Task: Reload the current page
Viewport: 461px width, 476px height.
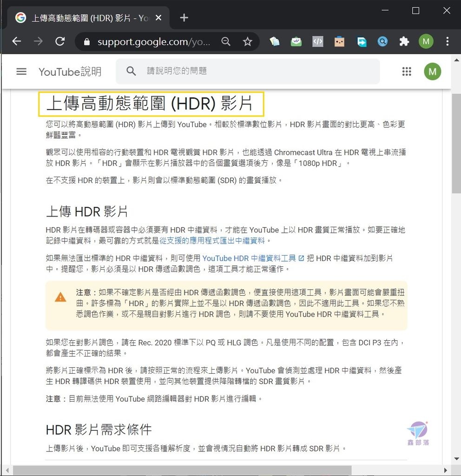Action: coord(60,41)
